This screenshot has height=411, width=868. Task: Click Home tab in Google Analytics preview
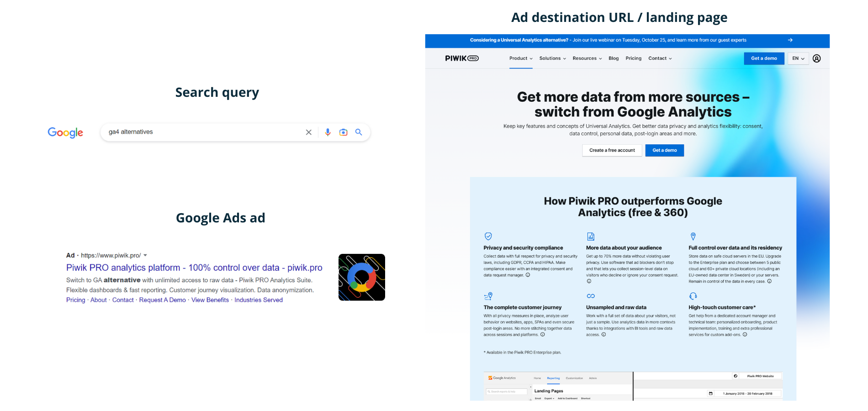point(537,378)
